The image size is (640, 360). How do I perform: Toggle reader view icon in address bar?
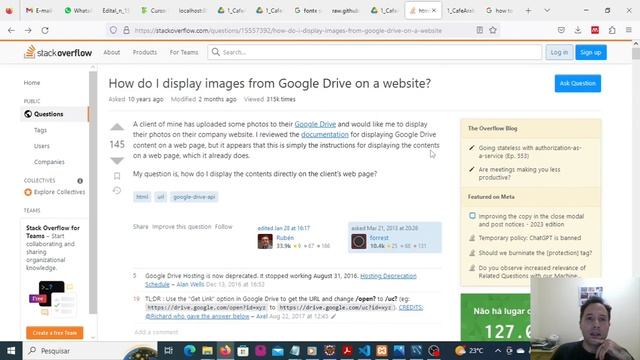[x=480, y=30]
